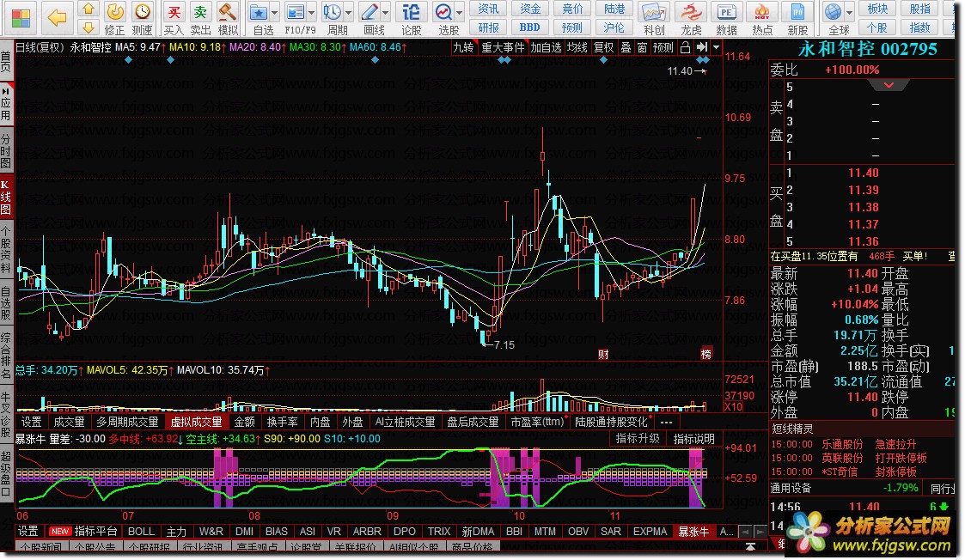This screenshot has width=965, height=560.
Task: Click the yellow up arrow icon
Action: pos(88,9)
